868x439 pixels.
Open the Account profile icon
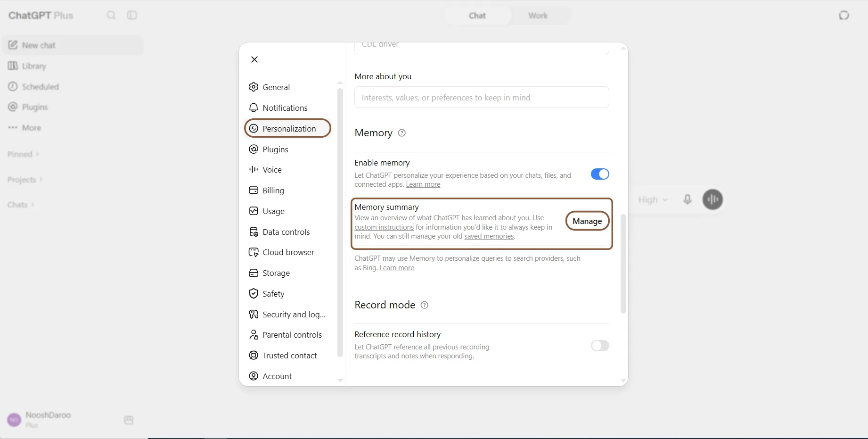click(x=254, y=376)
